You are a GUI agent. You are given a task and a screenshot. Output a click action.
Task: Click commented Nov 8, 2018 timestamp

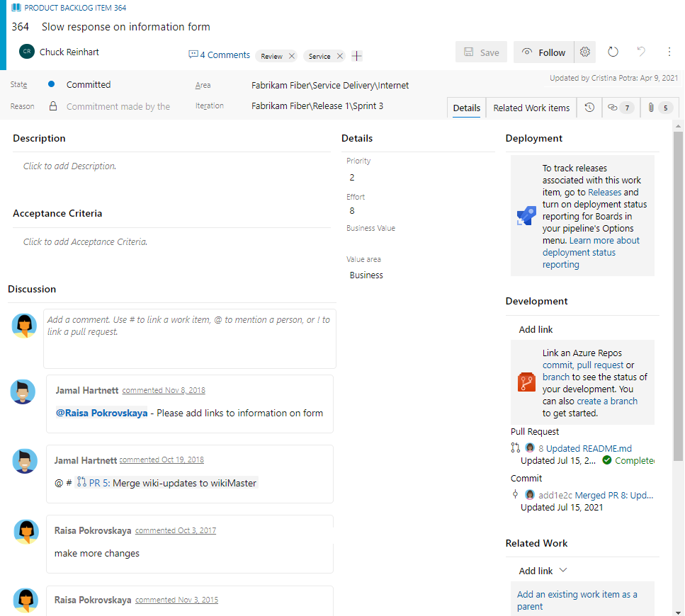pyautogui.click(x=164, y=390)
